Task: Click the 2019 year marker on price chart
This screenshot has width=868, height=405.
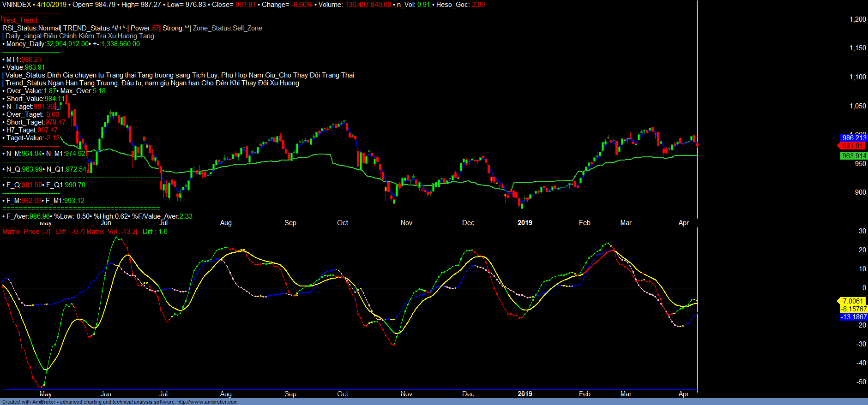Action: [524, 223]
